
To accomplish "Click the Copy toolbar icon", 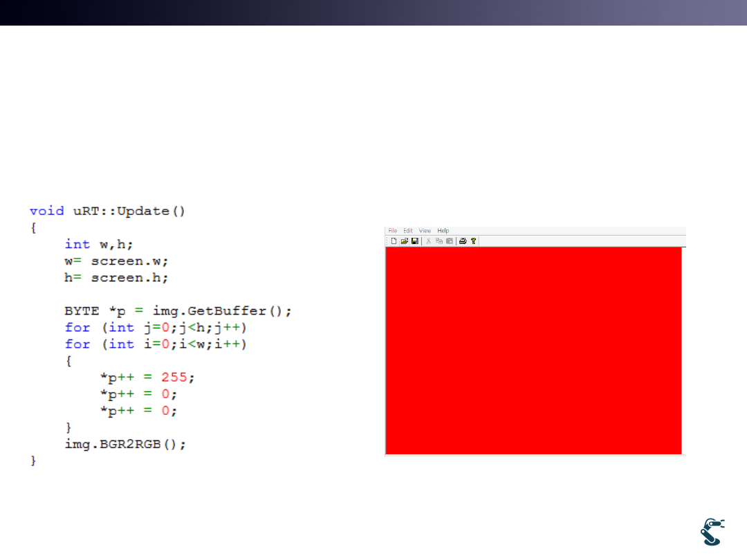I will [439, 241].
